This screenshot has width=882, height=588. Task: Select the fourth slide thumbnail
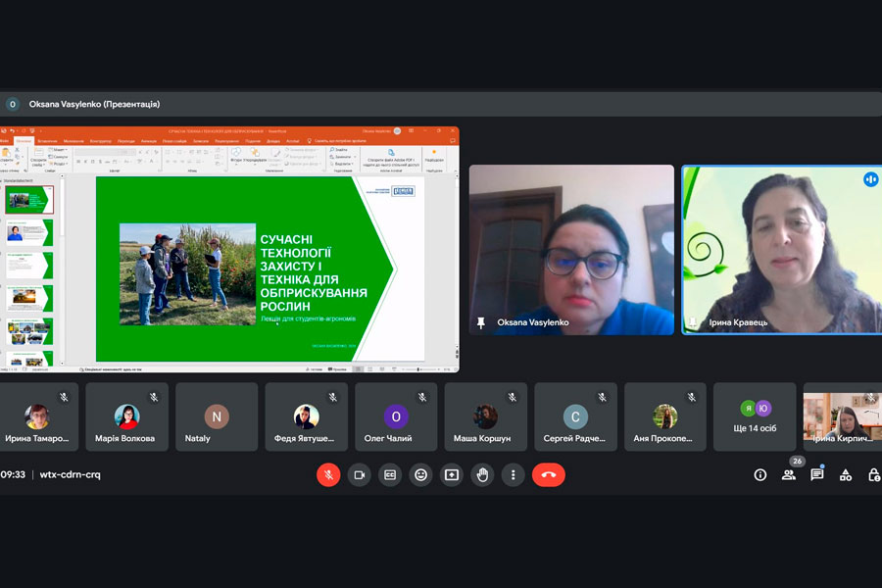click(x=29, y=298)
